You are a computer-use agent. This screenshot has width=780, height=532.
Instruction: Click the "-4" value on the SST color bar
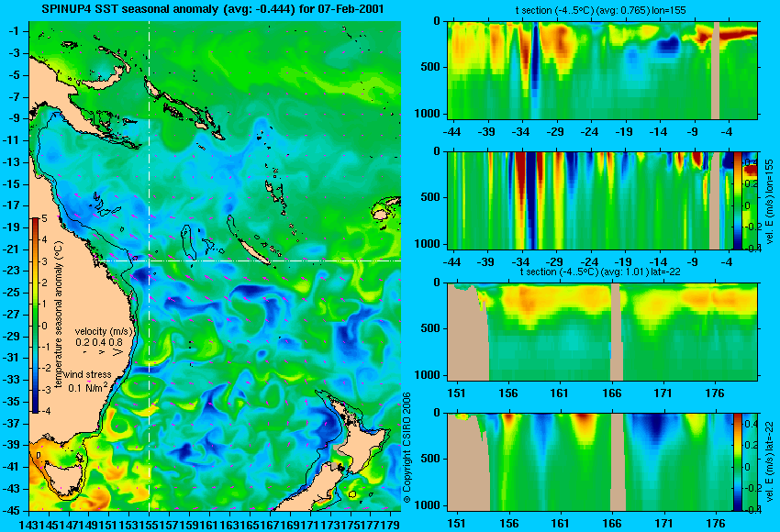coord(44,411)
